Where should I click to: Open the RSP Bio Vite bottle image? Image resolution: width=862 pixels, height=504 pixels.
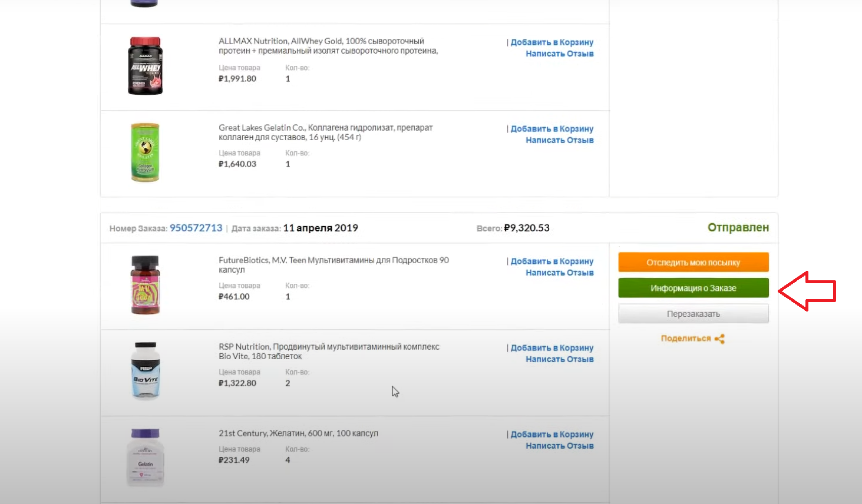pos(145,371)
